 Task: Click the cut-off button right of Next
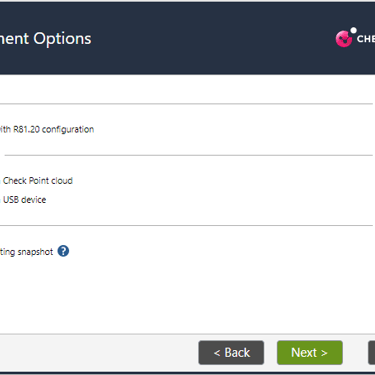pyautogui.click(x=371, y=353)
